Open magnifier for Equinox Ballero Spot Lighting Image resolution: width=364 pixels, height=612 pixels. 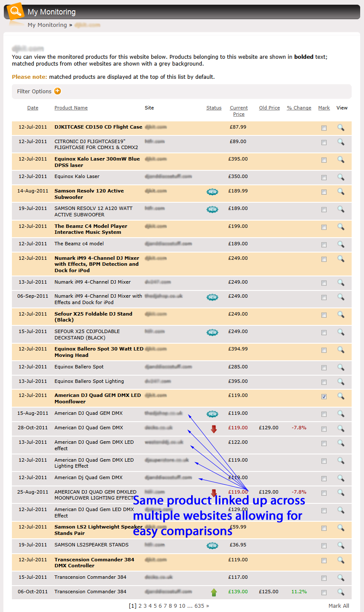[x=341, y=382]
